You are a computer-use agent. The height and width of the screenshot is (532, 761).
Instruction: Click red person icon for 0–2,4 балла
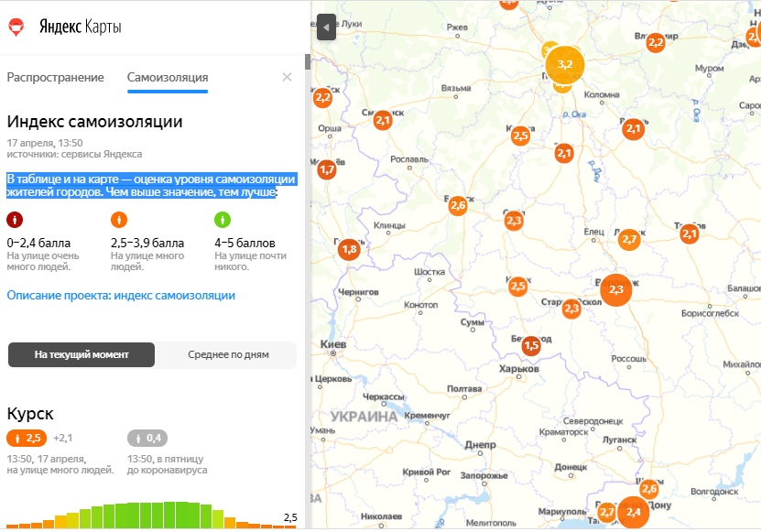(x=15, y=220)
